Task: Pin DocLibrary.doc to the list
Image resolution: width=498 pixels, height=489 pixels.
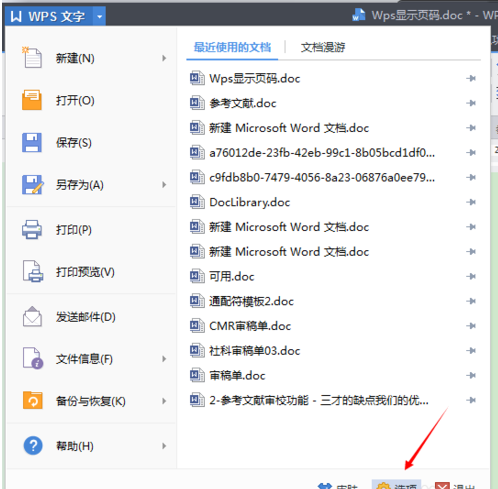Action: 471,202
